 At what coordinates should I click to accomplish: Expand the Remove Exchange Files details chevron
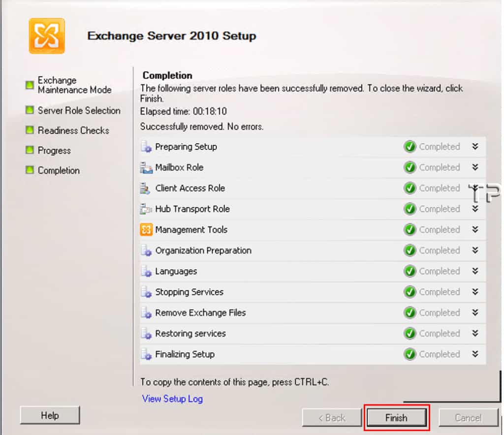[x=475, y=312]
